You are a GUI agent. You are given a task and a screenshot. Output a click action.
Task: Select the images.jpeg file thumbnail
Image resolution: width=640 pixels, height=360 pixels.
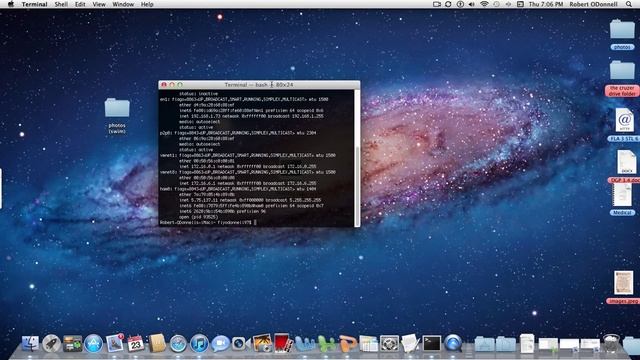click(x=623, y=287)
